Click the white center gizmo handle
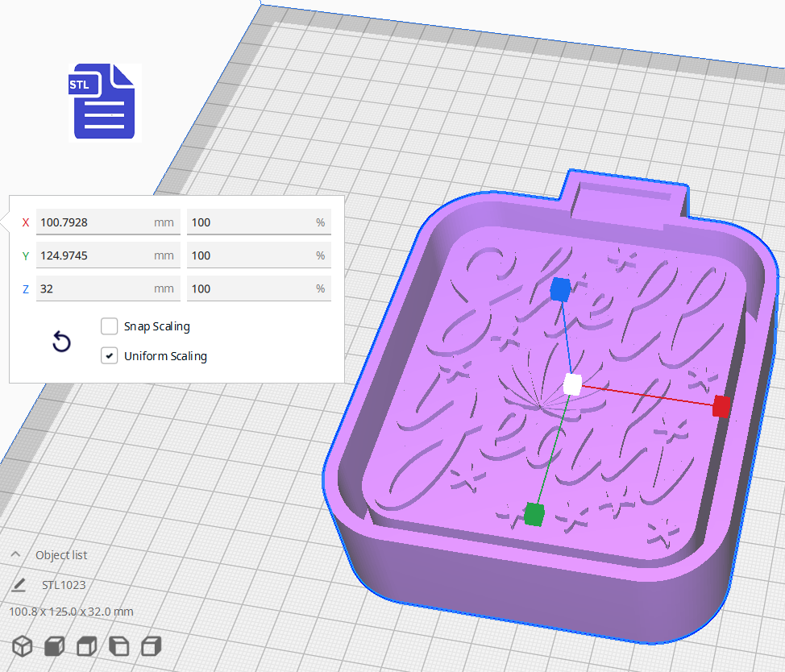The width and height of the screenshot is (785, 672). point(573,386)
